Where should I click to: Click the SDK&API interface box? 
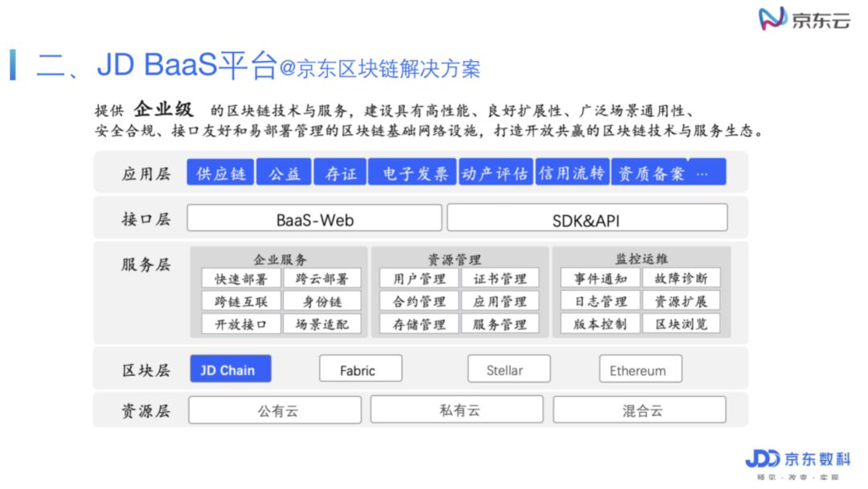[587, 218]
